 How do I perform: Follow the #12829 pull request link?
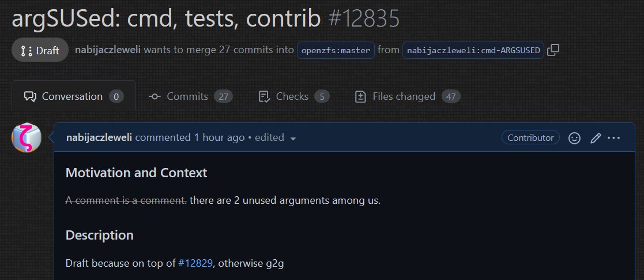[x=195, y=263]
